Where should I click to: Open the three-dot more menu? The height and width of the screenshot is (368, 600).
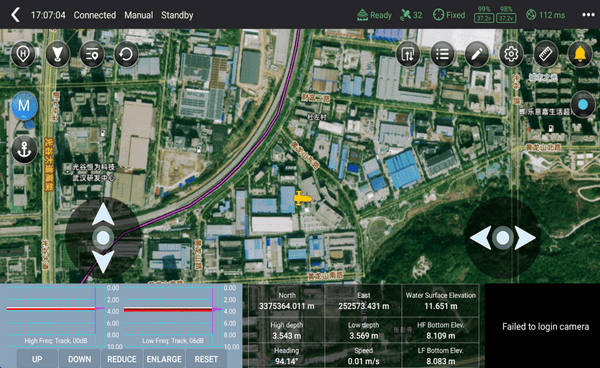pyautogui.click(x=588, y=15)
